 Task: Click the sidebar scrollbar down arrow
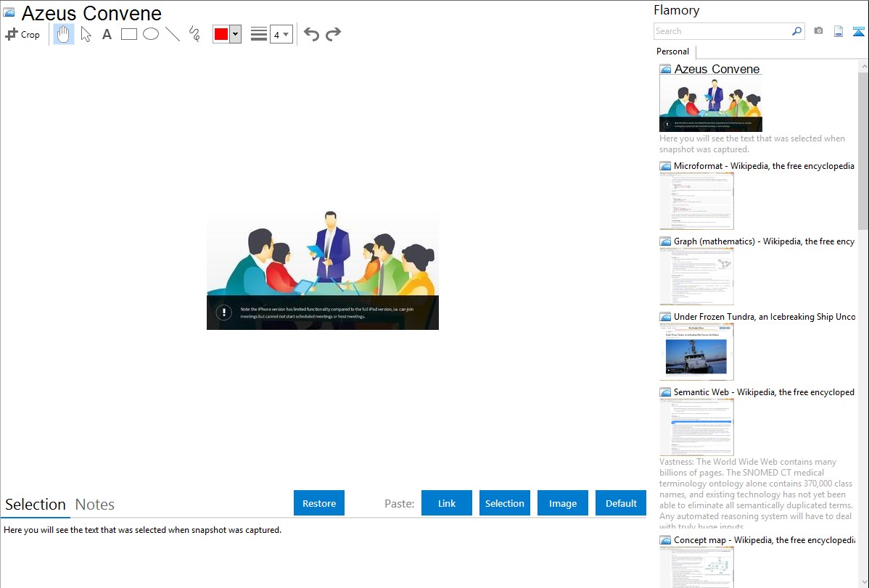click(863, 581)
